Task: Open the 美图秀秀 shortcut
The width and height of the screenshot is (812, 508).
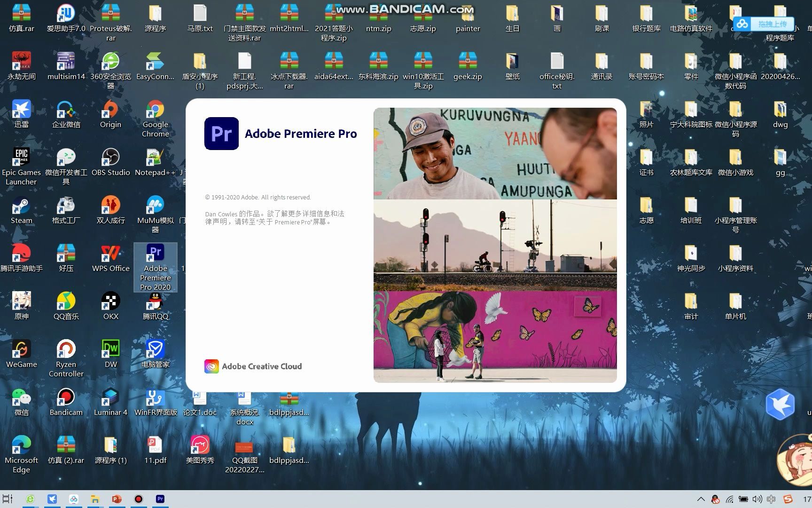Action: [x=200, y=450]
